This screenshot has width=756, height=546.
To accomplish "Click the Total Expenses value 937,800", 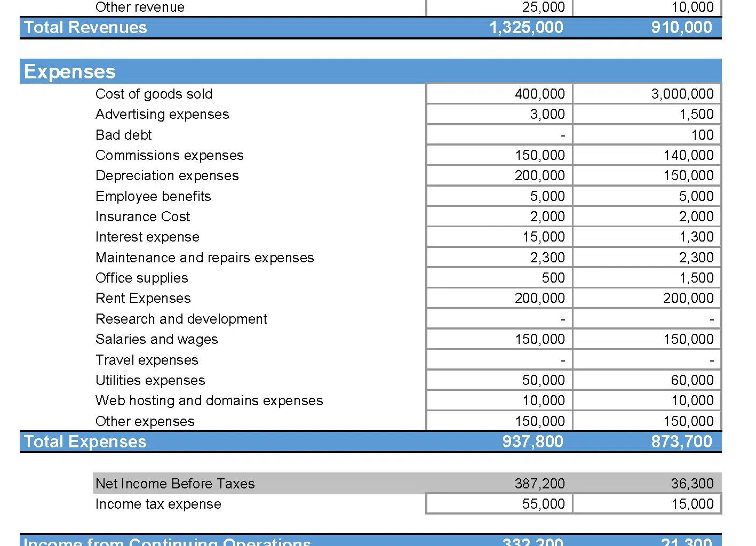I will click(532, 441).
